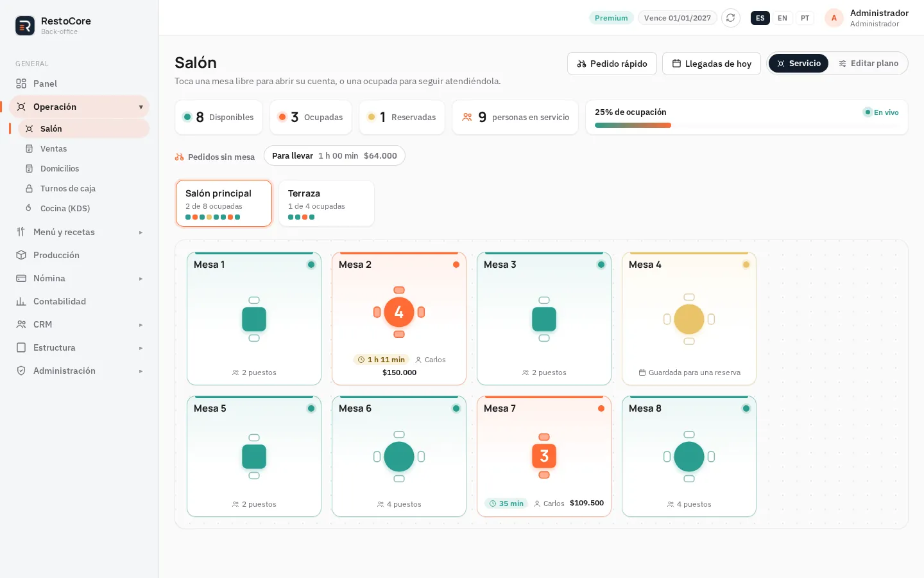
Task: Click the Mesa 7 occupied square table icon
Action: [544, 456]
